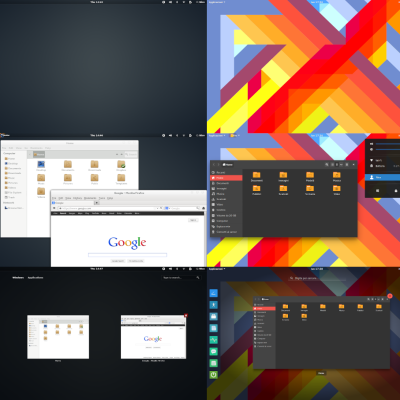Click the Google Search button below the search box
The width and height of the screenshot is (400, 400).
(118, 261)
